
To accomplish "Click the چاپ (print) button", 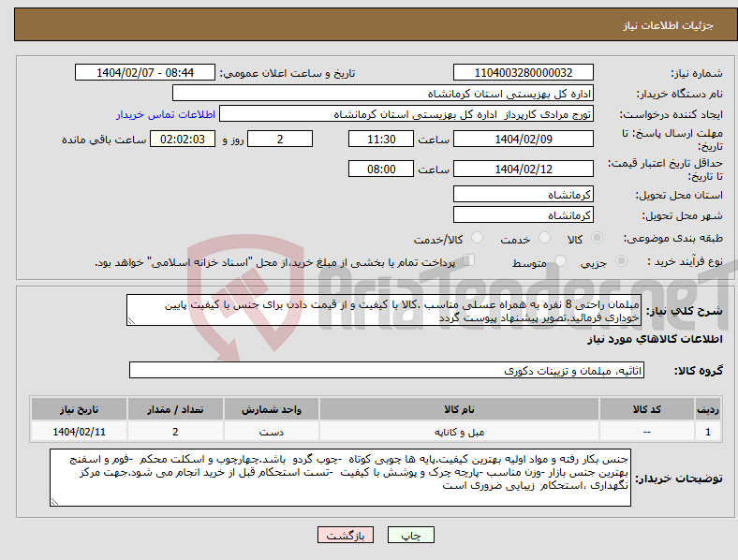I will (410, 535).
